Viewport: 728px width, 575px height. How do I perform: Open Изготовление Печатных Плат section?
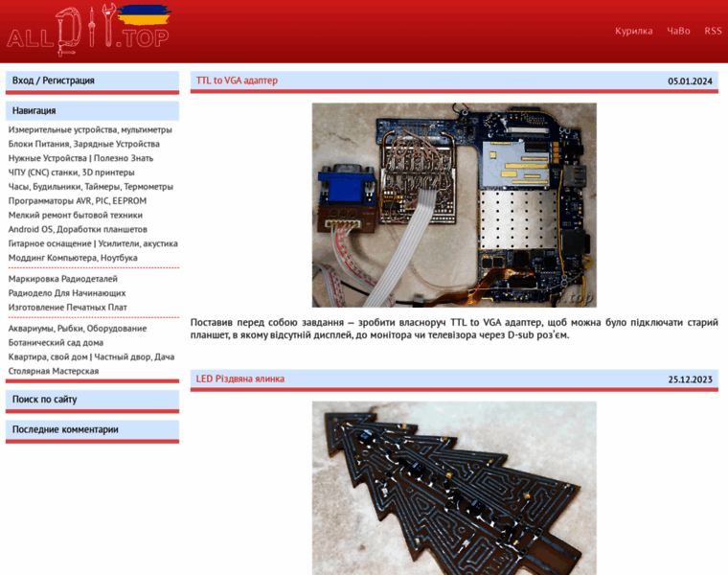coord(68,308)
